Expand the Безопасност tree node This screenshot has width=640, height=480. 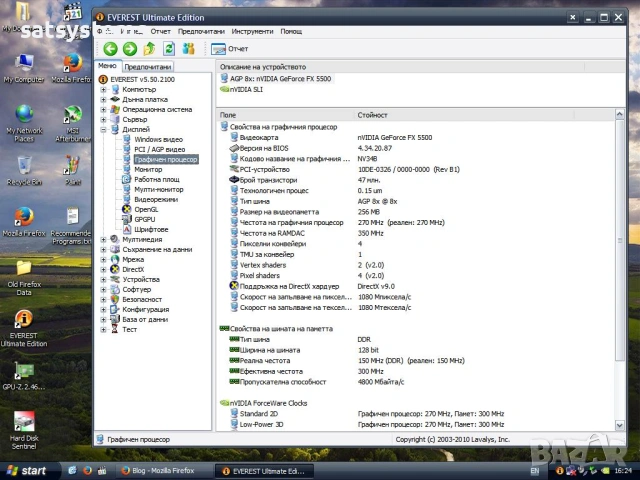pyautogui.click(x=103, y=300)
